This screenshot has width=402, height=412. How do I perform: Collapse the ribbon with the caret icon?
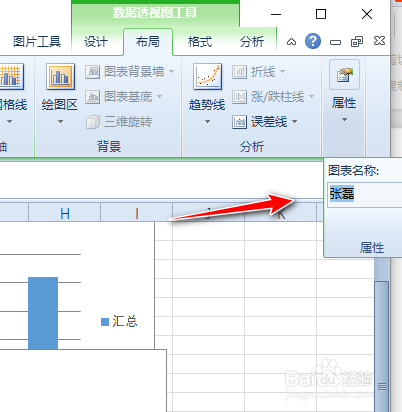(x=291, y=42)
